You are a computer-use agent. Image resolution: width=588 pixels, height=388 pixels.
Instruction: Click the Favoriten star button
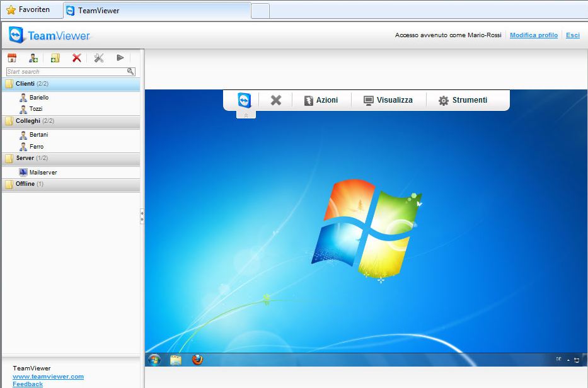tap(28, 9)
